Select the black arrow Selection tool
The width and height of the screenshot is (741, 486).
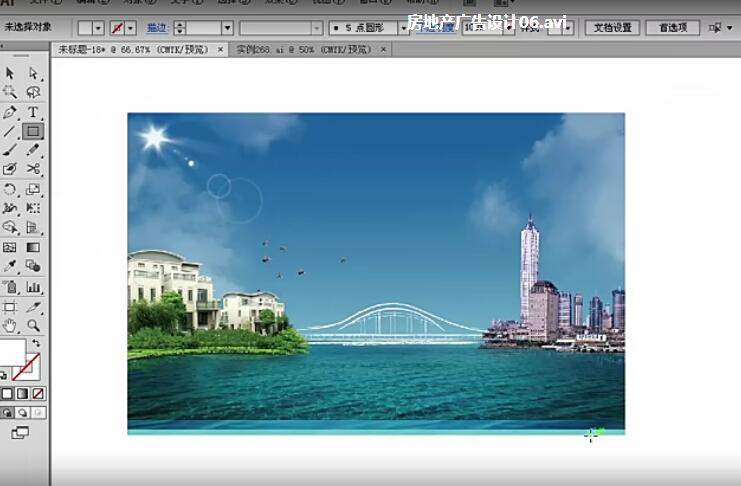[10, 73]
